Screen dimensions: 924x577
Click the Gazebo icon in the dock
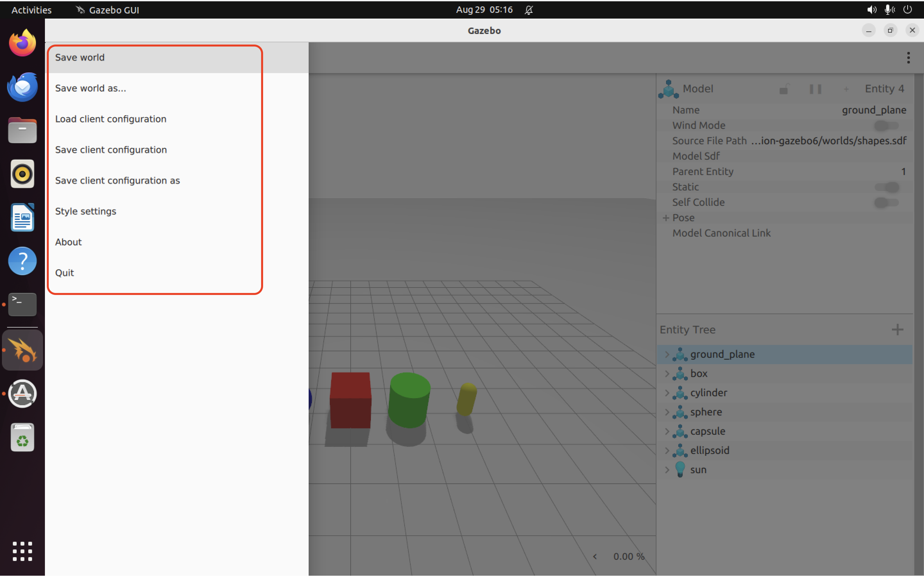22,349
